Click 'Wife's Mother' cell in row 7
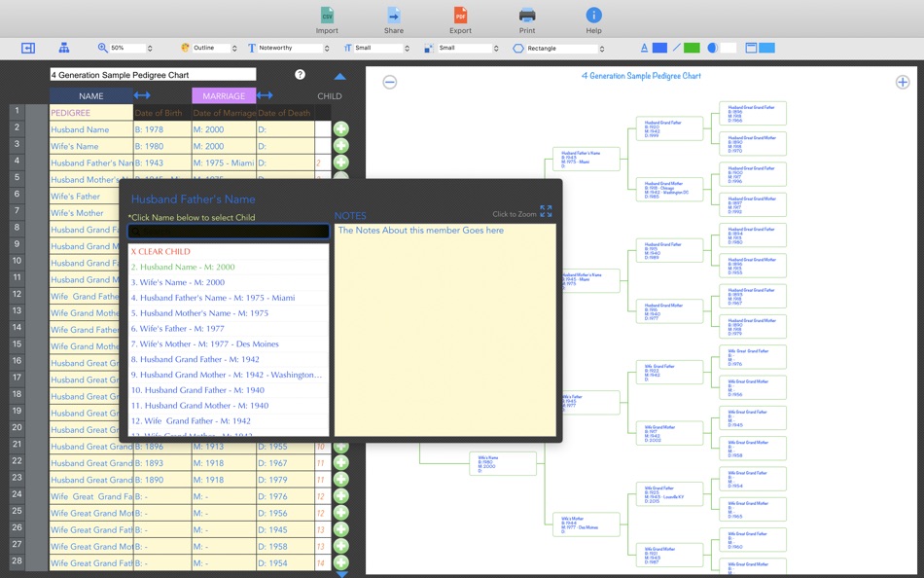 (91, 212)
